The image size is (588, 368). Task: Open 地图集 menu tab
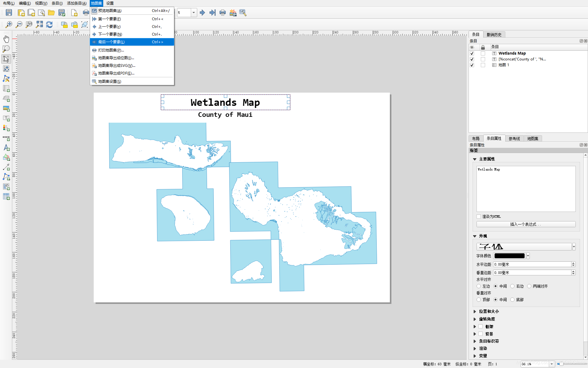(x=95, y=3)
